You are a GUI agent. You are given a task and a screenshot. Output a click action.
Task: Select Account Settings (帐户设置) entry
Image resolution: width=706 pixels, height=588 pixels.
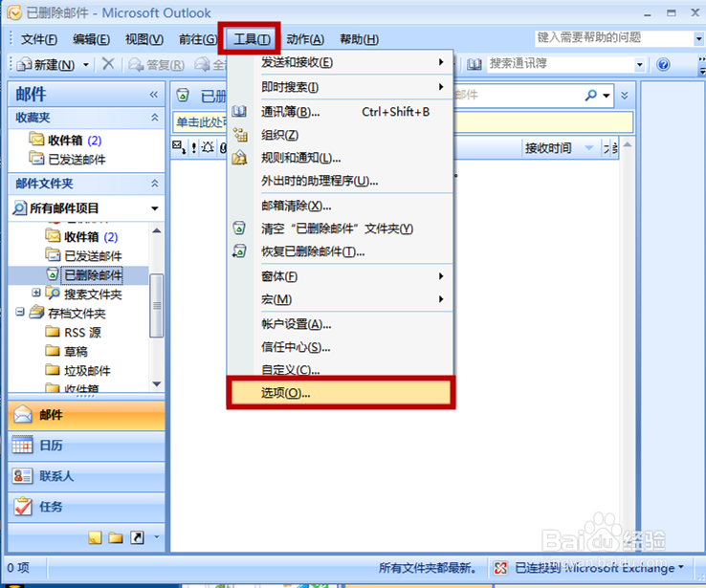[341, 324]
